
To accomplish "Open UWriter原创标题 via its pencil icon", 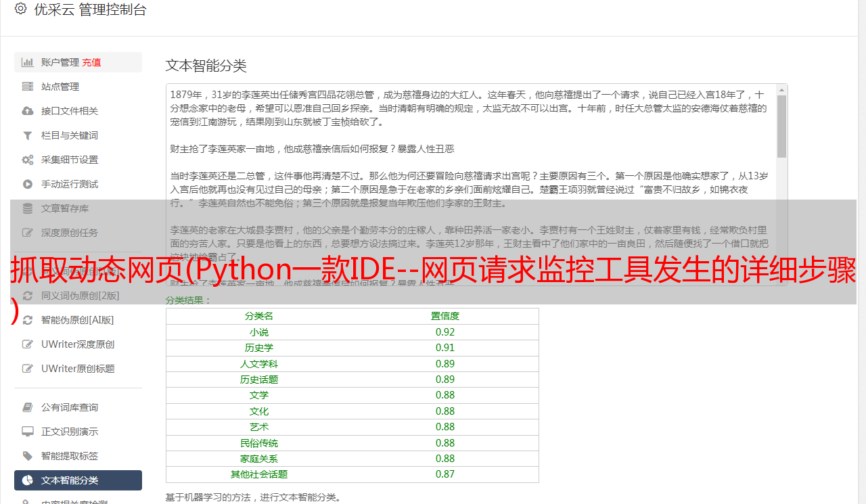I will coord(27,369).
